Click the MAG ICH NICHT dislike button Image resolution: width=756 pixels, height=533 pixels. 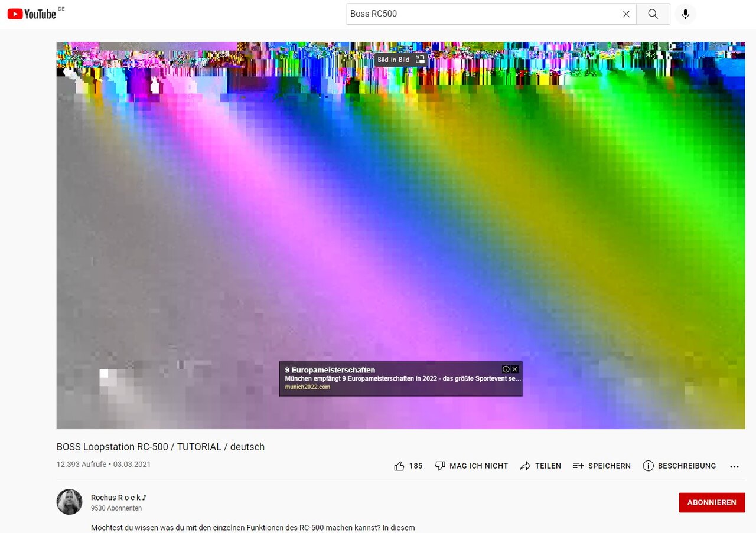click(x=471, y=466)
